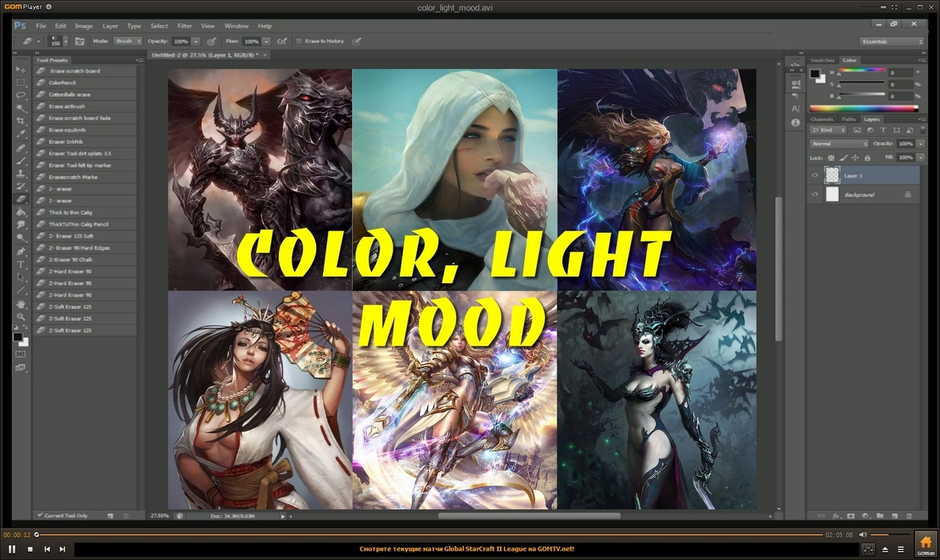Click the lock all layer icon
The image size is (940, 560).
coord(867,158)
